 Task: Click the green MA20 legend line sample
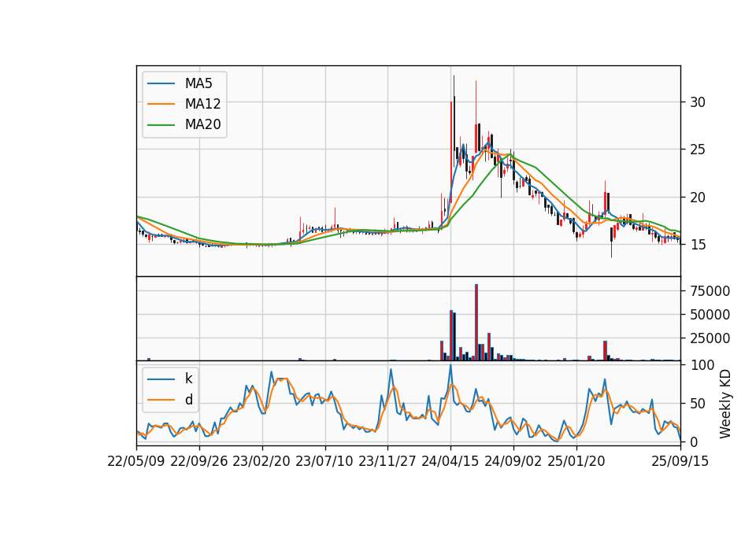[161, 124]
